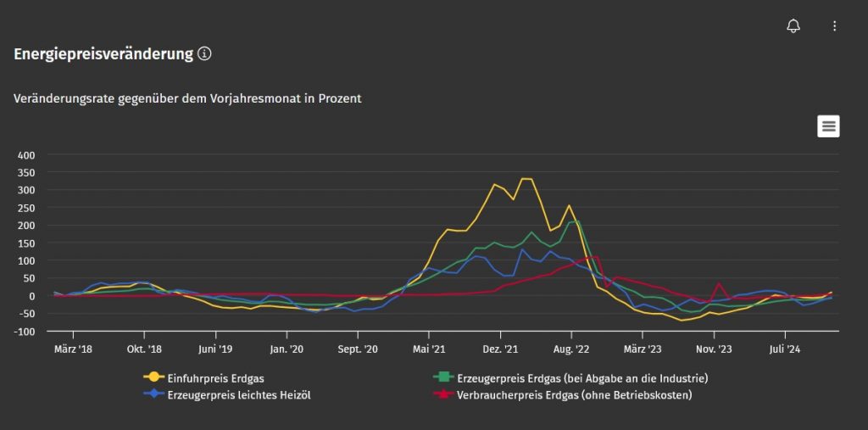Click the yellow circle marker for Einfuhrpreis Erdgas
This screenshot has width=868, height=430.
tap(153, 378)
